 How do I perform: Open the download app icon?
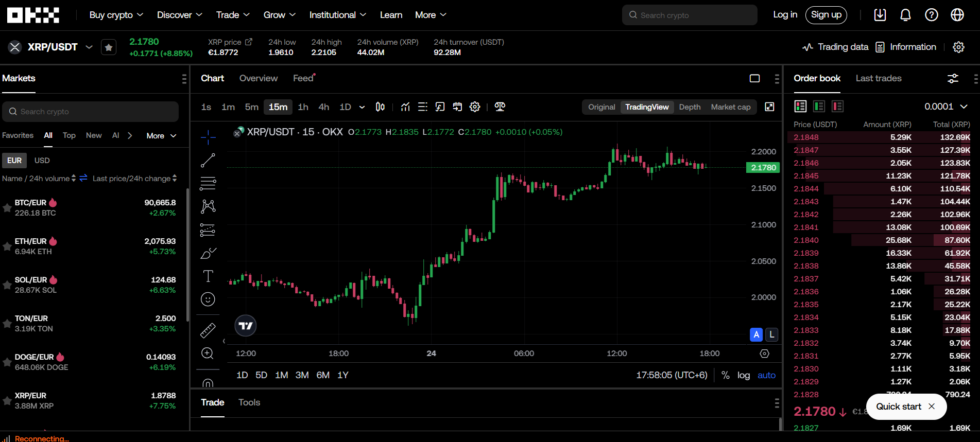880,15
